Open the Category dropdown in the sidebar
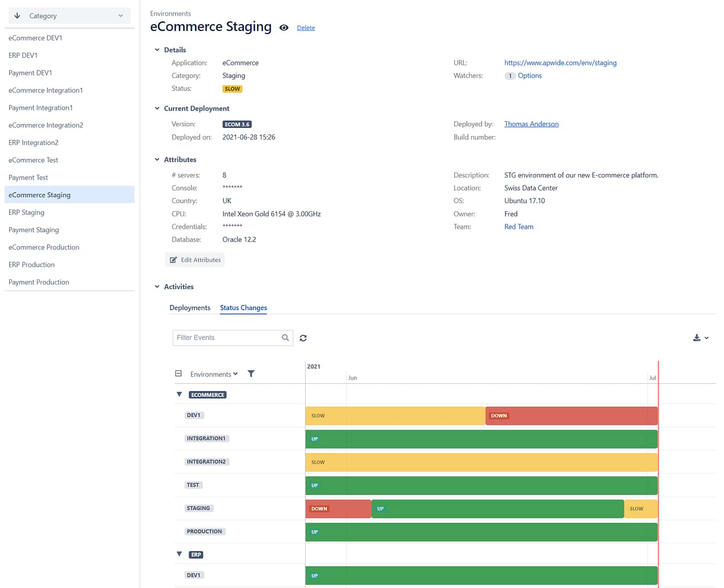The width and height of the screenshot is (724, 588). point(120,15)
